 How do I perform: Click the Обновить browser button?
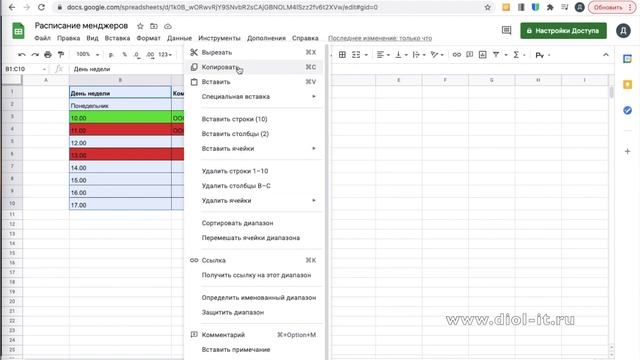pos(611,7)
